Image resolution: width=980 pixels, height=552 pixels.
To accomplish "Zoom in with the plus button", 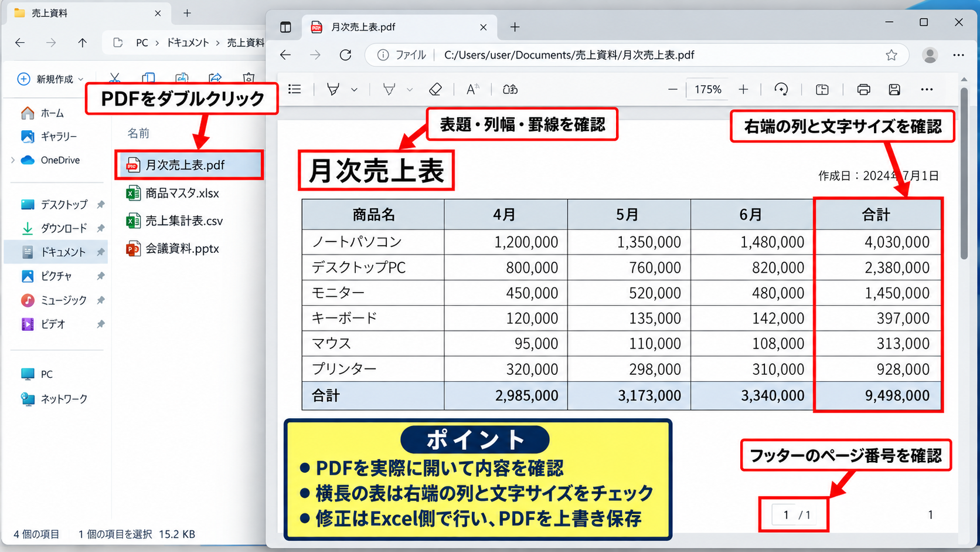I will click(x=743, y=89).
